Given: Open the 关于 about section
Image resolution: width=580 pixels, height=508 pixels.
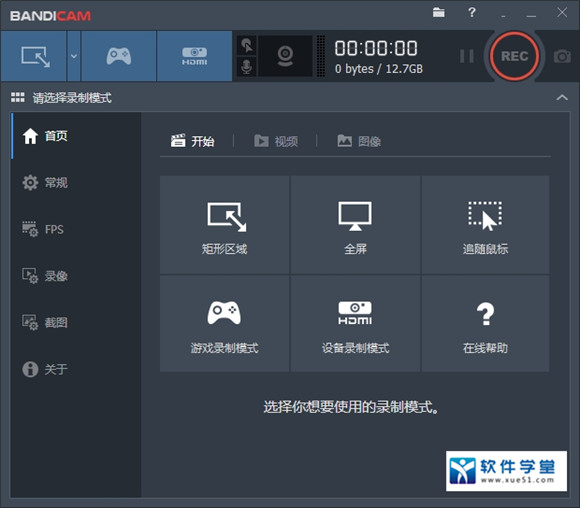Looking at the screenshot, I should 76,369.
